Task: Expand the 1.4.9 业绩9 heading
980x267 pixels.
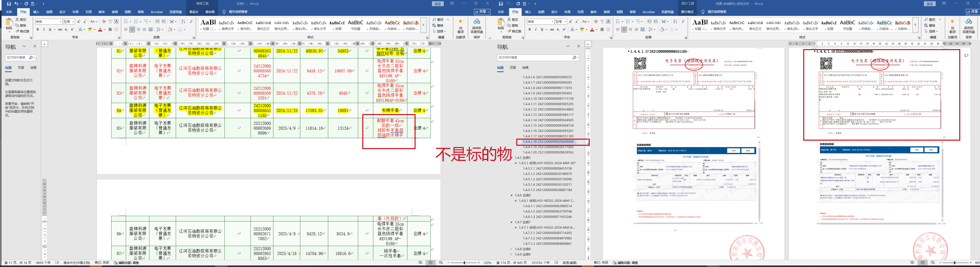Action: (x=512, y=254)
